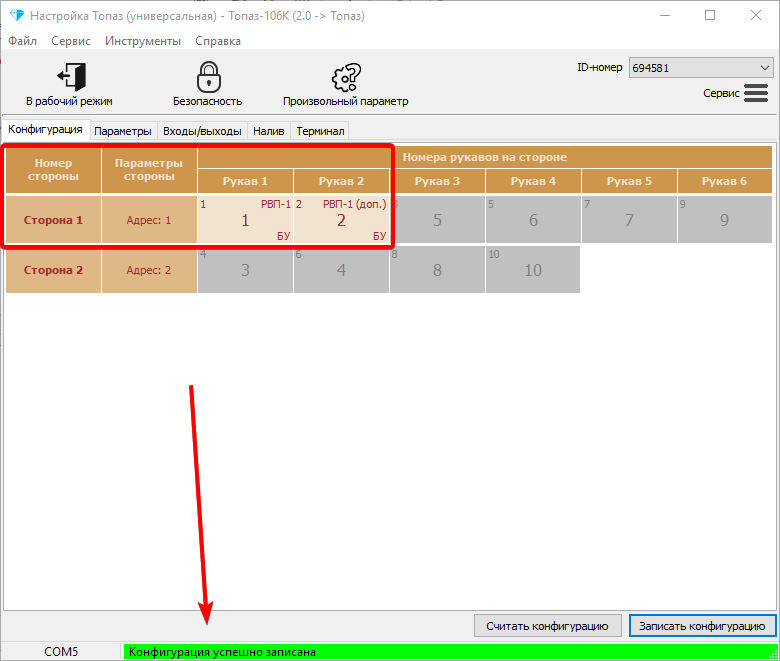Switch to the 'Параметры' tab
Screen dimensions: 780x661
[123, 131]
